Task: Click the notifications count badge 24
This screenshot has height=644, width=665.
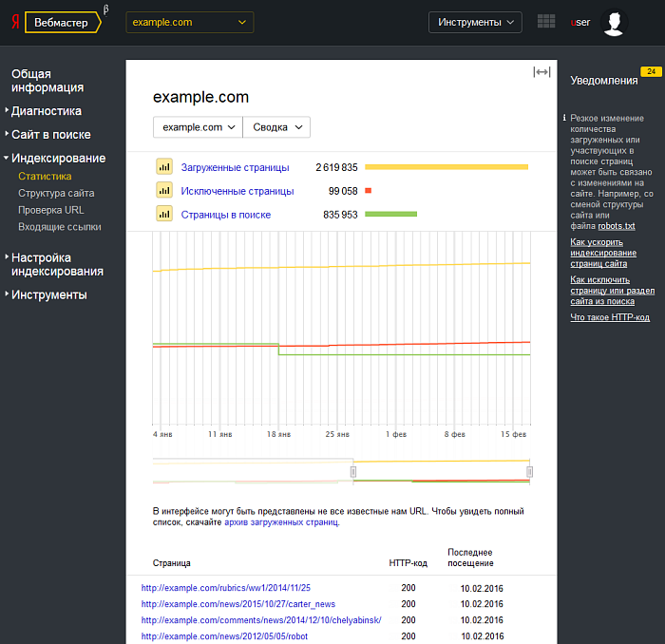Action: (651, 71)
